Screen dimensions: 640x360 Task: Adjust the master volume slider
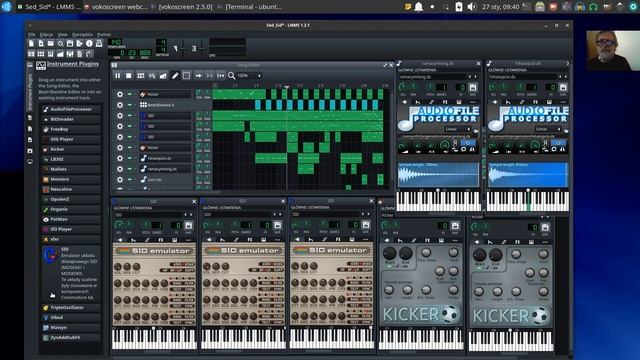tap(183, 48)
